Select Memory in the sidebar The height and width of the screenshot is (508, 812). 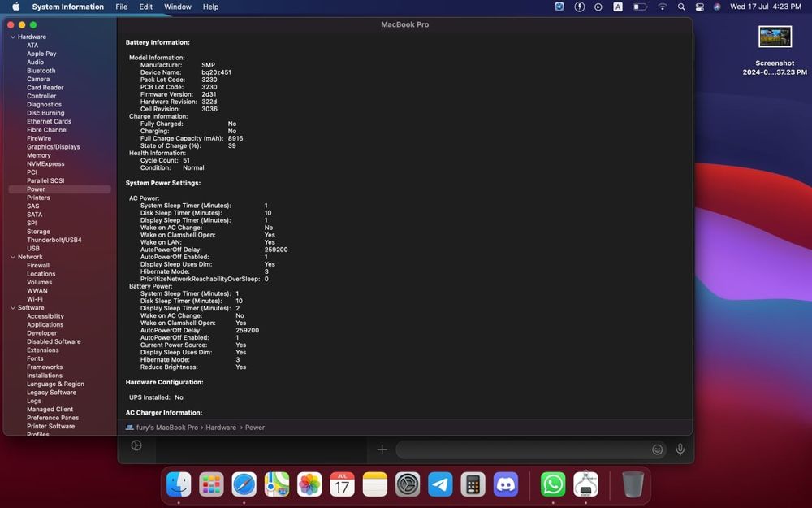(x=39, y=155)
